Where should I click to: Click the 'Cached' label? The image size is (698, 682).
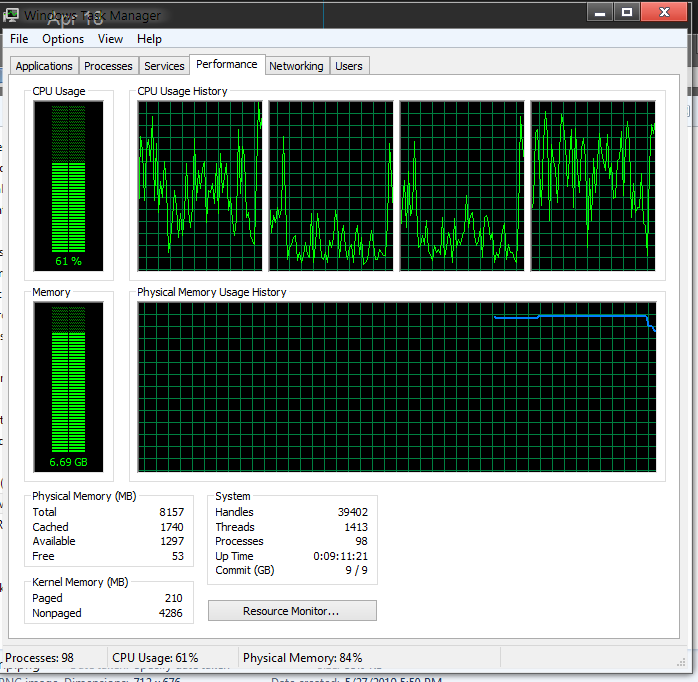coord(50,527)
